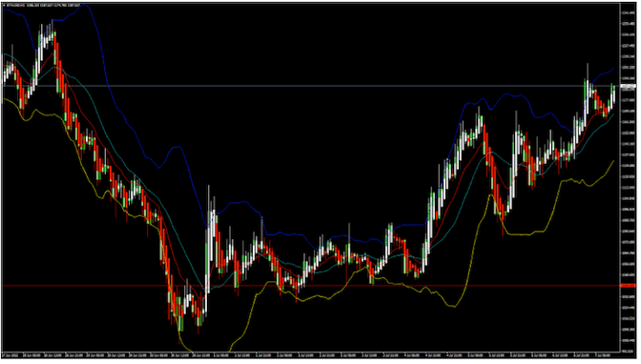
Task: Click the latest candle at the right edge
Action: coord(613,94)
